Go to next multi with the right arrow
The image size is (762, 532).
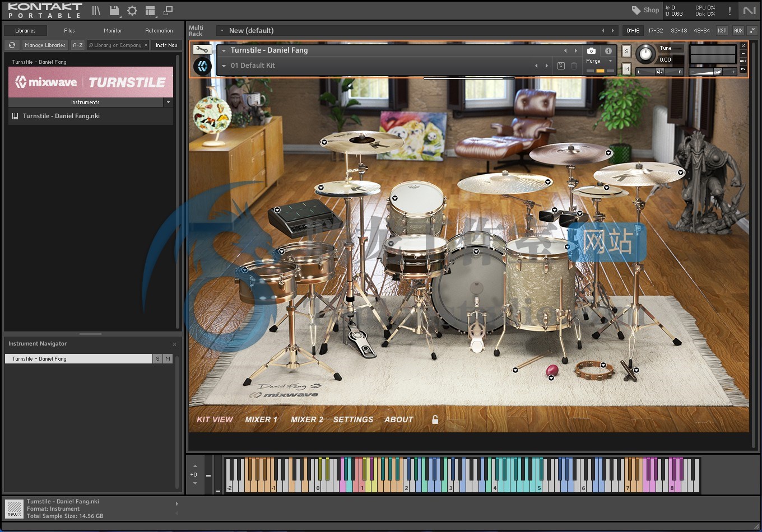[612, 31]
